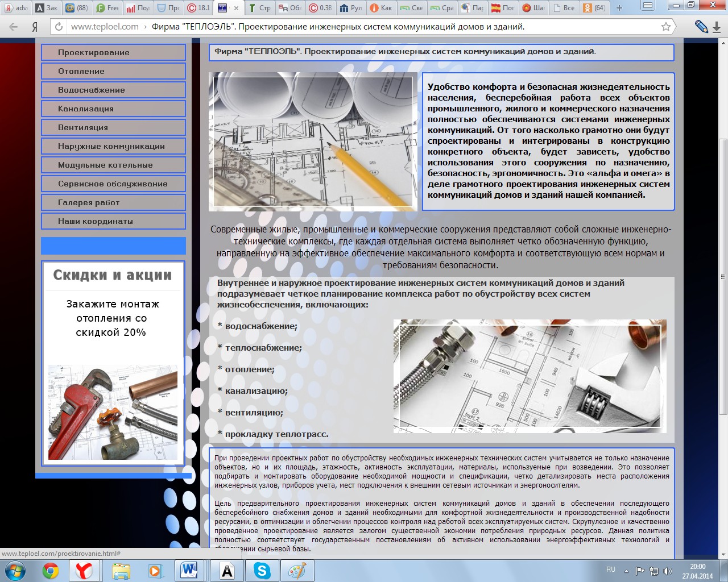Open Skype from the taskbar
This screenshot has height=582, width=728.
[x=262, y=571]
